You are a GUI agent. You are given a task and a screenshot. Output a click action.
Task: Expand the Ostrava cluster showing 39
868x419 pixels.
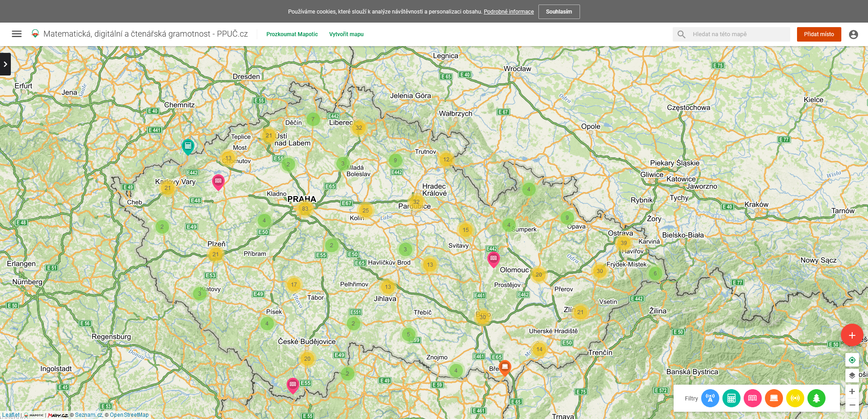pyautogui.click(x=623, y=243)
